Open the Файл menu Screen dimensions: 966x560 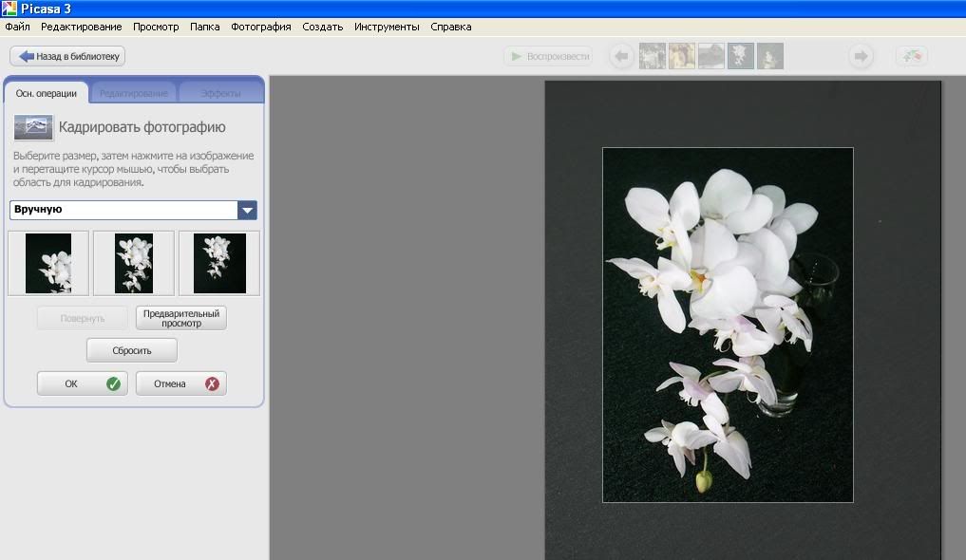(x=17, y=28)
